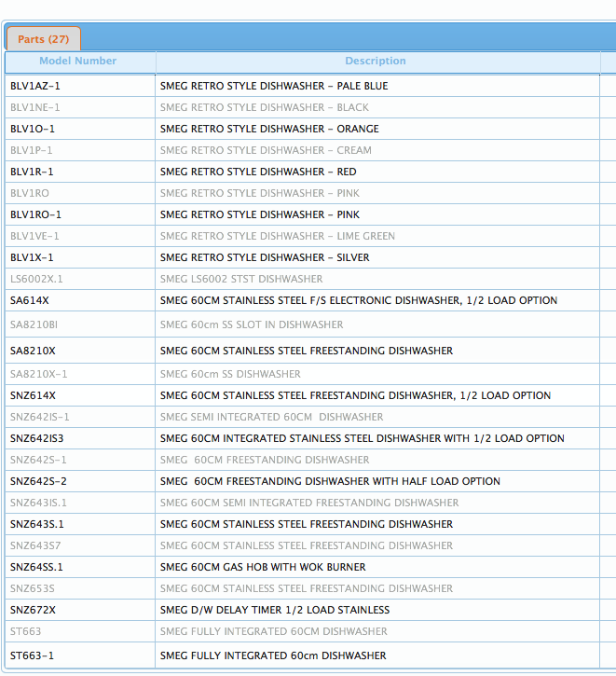Sort by the Description column header
616x676 pixels.
[x=377, y=62]
